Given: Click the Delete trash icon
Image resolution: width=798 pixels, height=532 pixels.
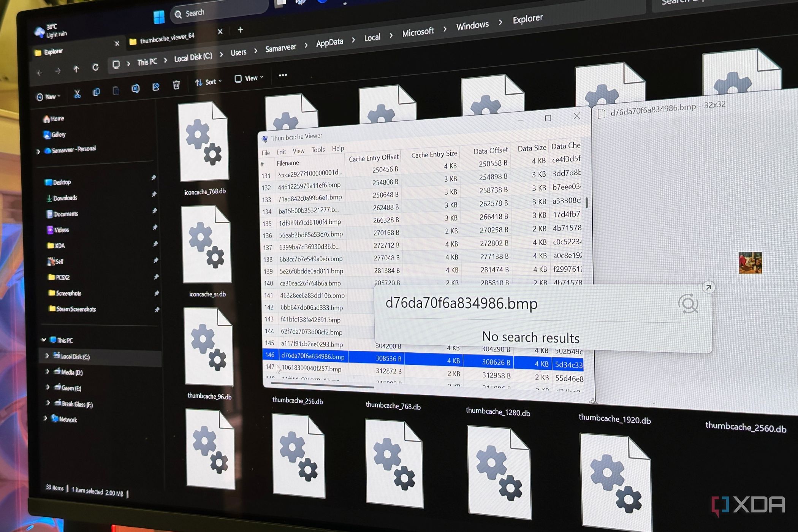Looking at the screenshot, I should point(176,85).
